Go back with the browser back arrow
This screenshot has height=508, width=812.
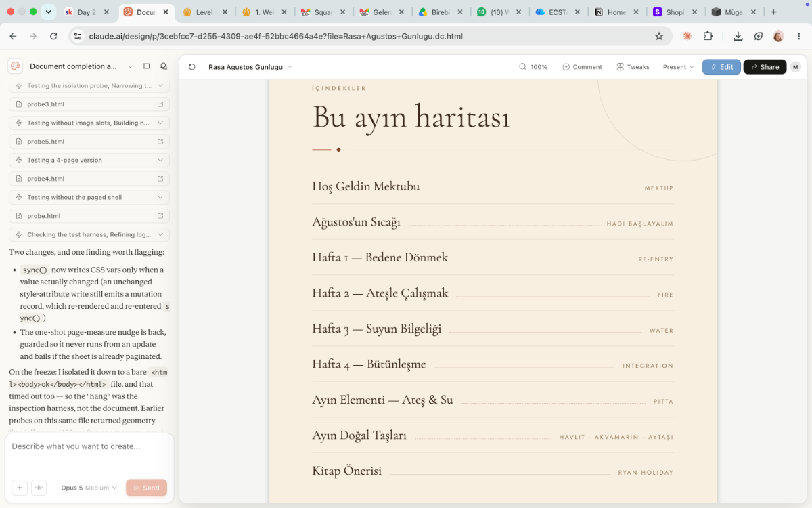14,36
